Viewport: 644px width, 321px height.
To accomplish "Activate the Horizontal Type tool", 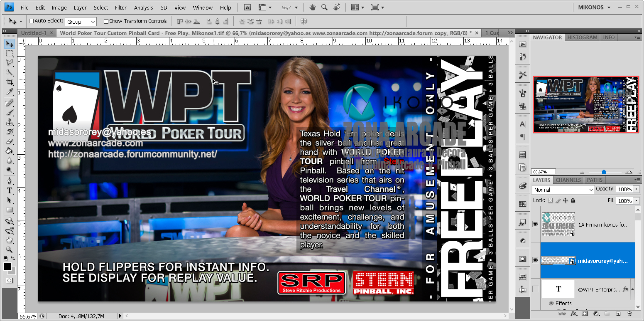I will 10,191.
